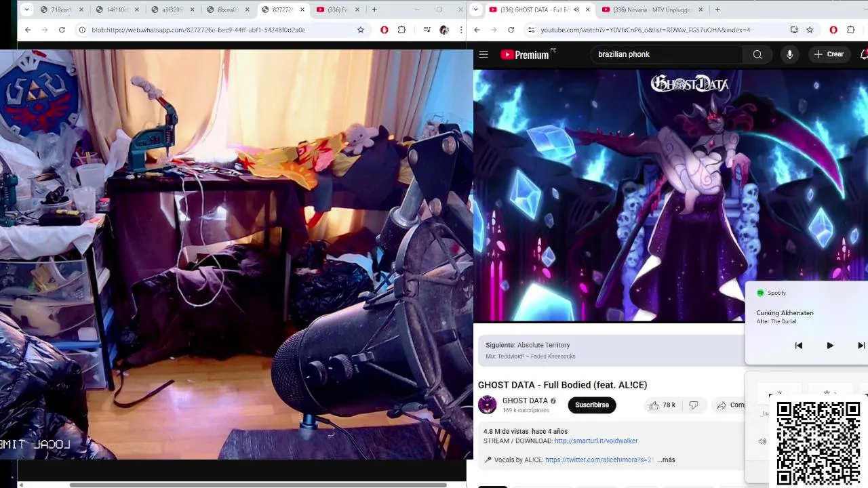Dislike the GHOST DATA video
This screenshot has width=868, height=488.
coord(694,405)
